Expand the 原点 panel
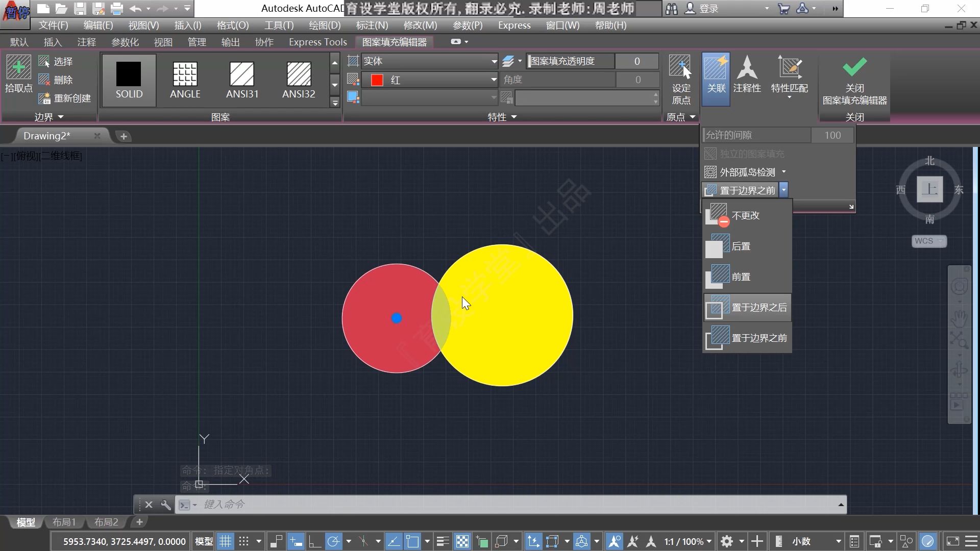This screenshot has width=980, height=551. 681,117
